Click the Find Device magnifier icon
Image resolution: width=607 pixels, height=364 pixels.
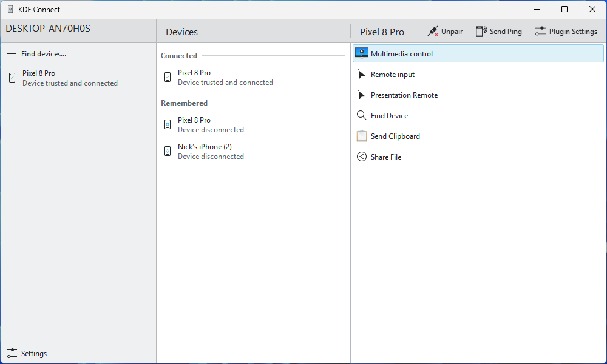(362, 116)
